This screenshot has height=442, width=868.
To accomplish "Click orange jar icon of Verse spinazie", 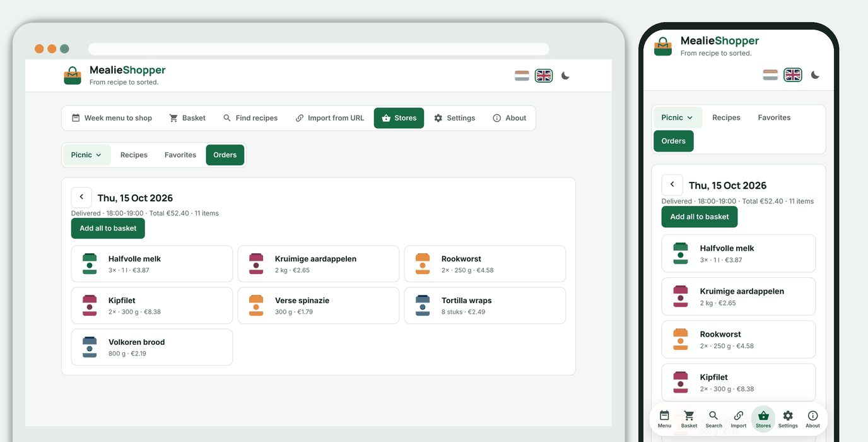I will pyautogui.click(x=256, y=306).
